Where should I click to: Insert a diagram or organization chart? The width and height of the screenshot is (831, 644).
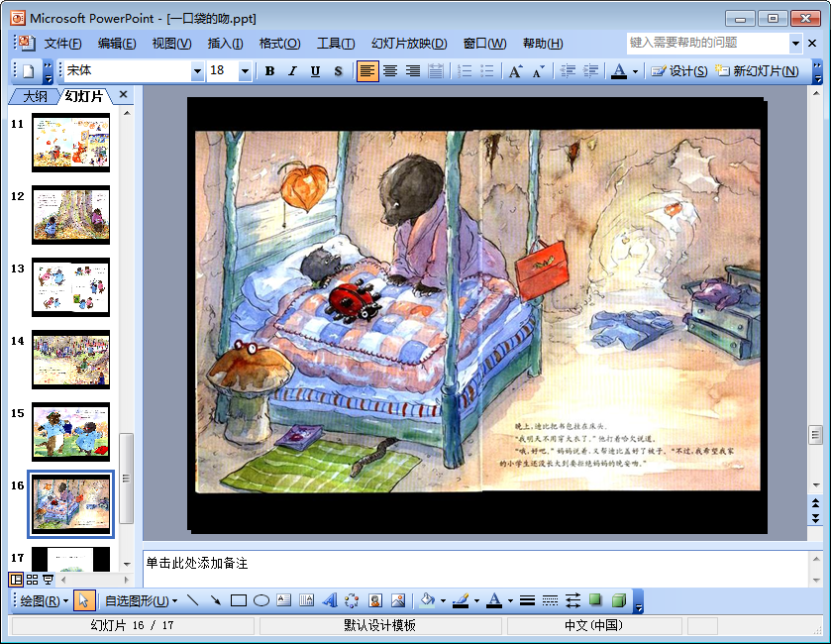coord(352,600)
